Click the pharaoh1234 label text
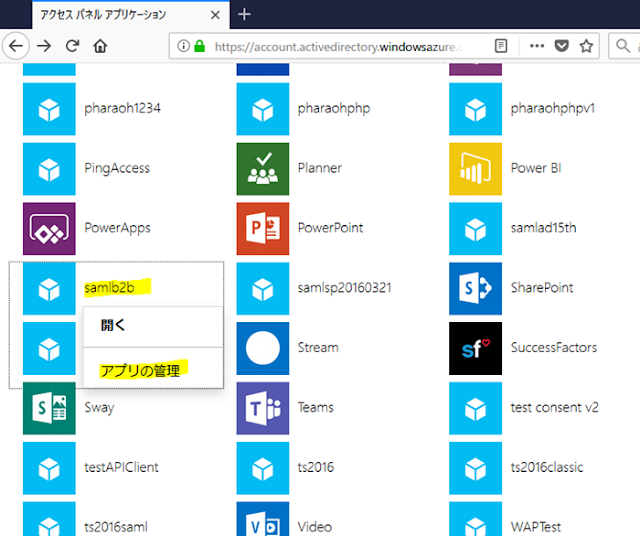This screenshot has height=536, width=640. coord(122,108)
